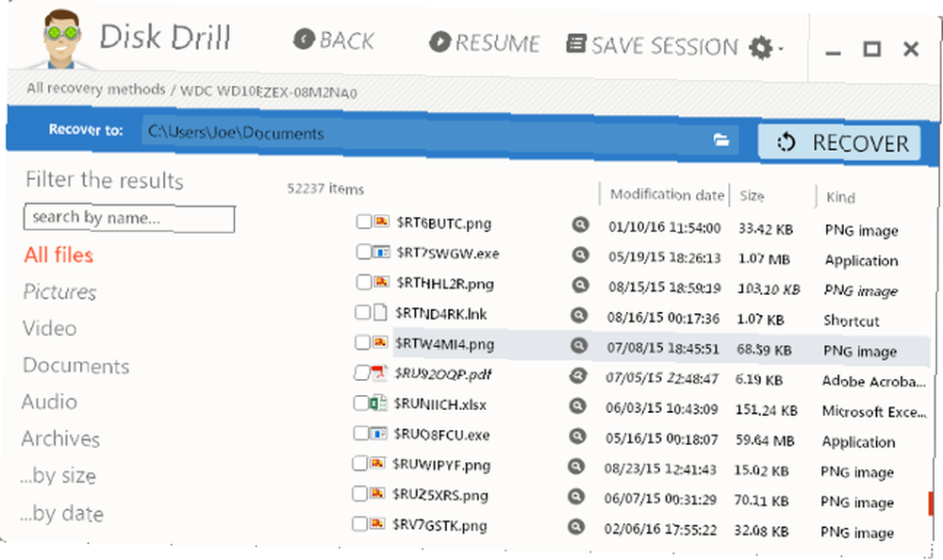Preview $RTW4MI4.png with magnifier icon
Image resolution: width=943 pixels, height=560 pixels.
[579, 345]
